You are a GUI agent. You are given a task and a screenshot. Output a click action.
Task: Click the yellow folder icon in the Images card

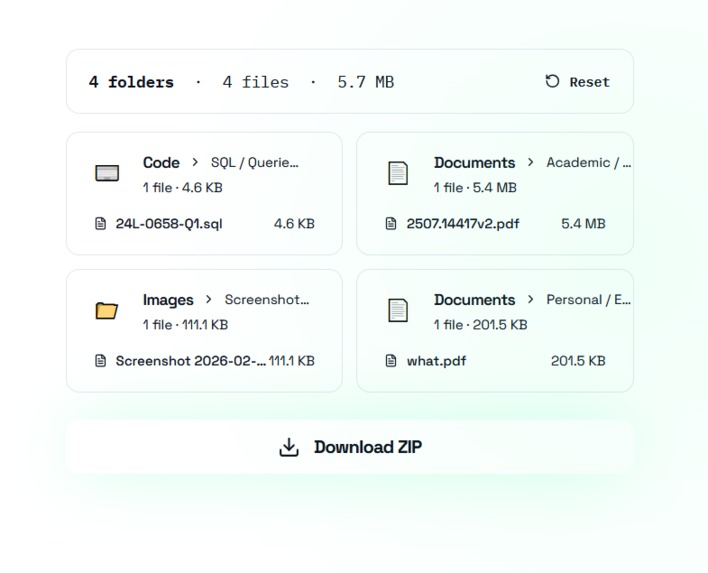pos(107,310)
